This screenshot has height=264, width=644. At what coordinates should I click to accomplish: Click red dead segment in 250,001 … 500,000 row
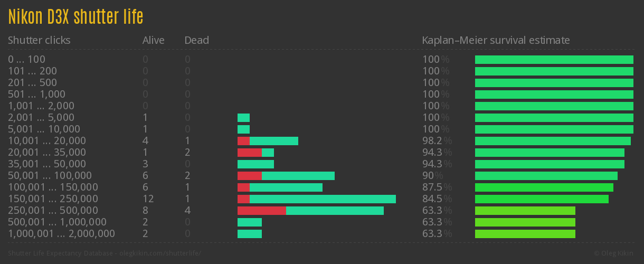coord(261,211)
